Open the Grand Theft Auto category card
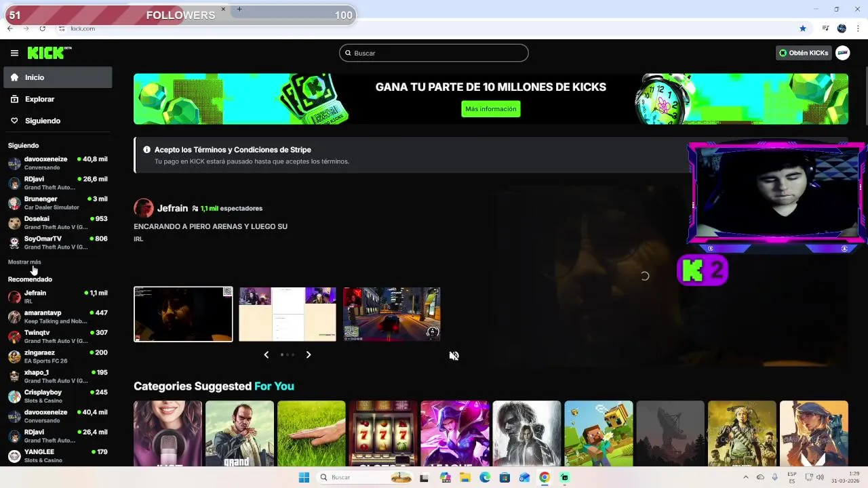The image size is (868, 488). pos(239,433)
